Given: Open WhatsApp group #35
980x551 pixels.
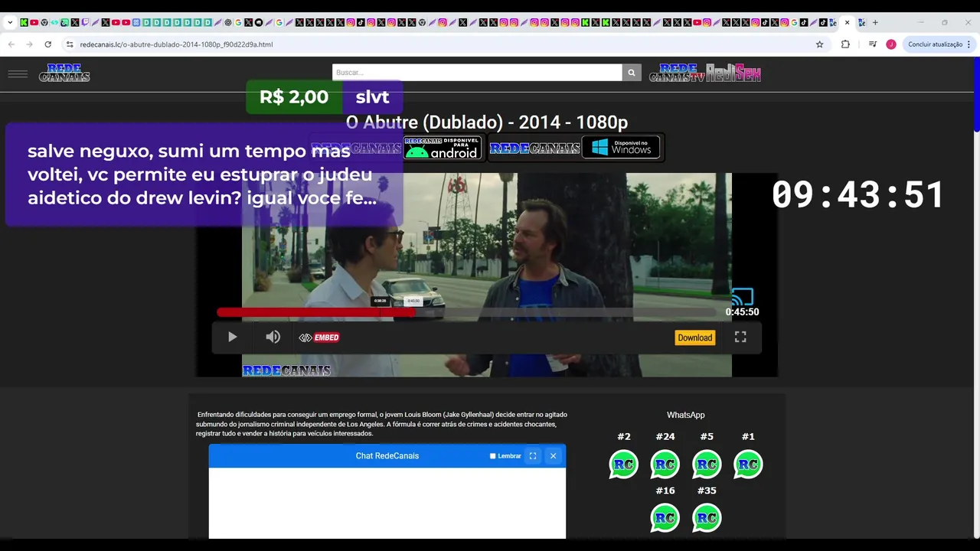Looking at the screenshot, I should coord(707,517).
